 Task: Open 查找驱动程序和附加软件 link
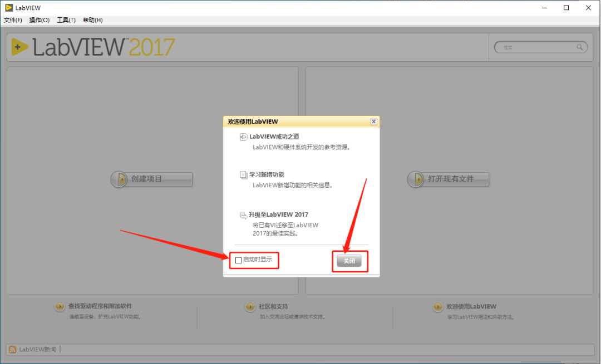100,306
